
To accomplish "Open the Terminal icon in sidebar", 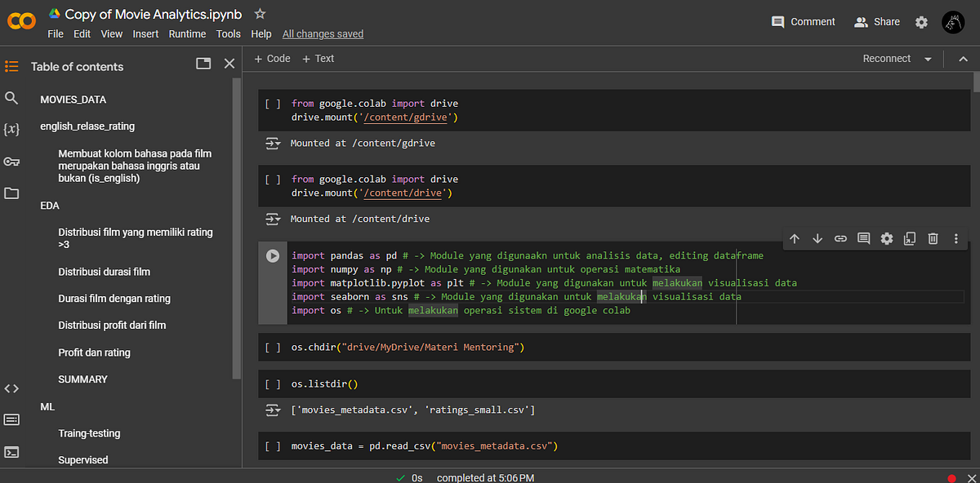I will pyautogui.click(x=11, y=451).
